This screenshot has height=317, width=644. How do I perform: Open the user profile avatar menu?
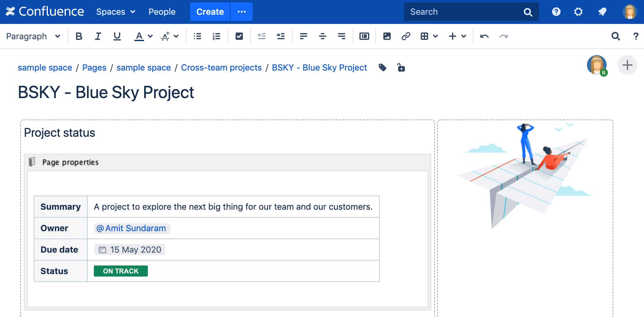(x=630, y=12)
